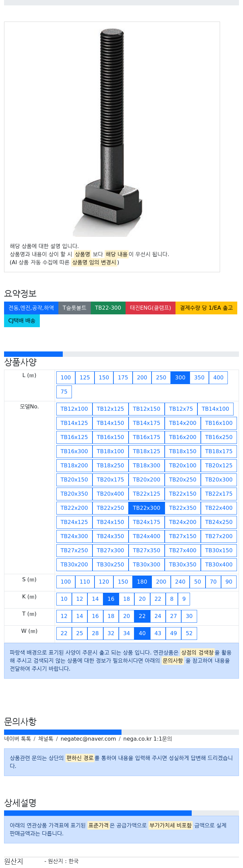Pick model TB12x100
The height and width of the screenshot is (868, 243).
[74, 409]
